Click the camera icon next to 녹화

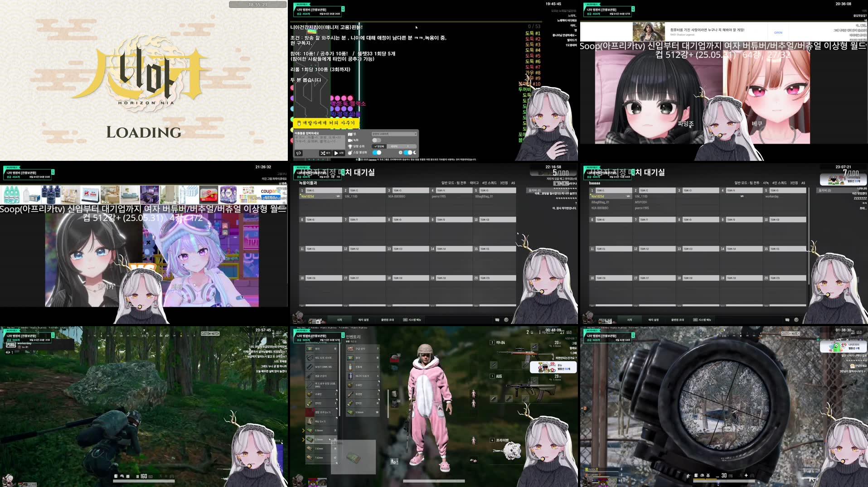pos(350,140)
